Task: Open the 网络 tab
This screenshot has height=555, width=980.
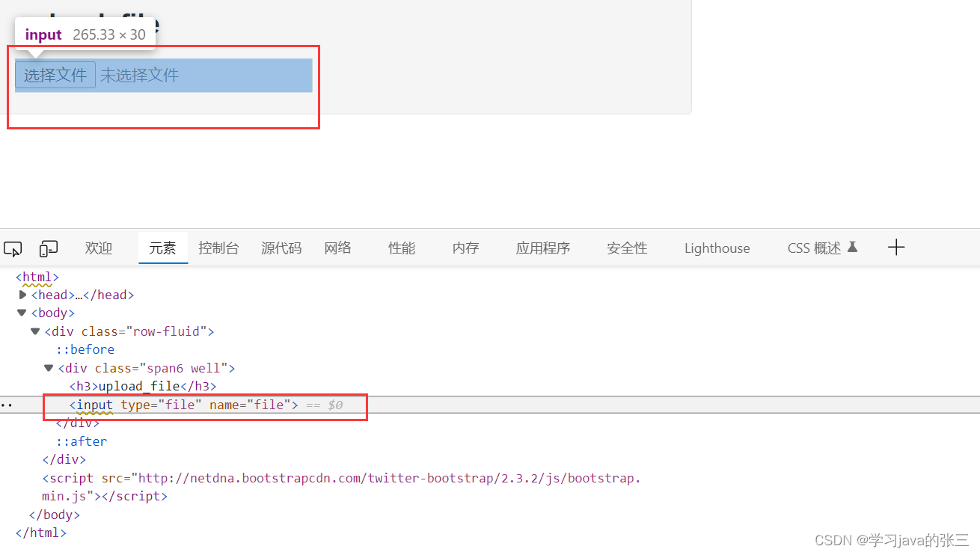Action: pos(338,248)
